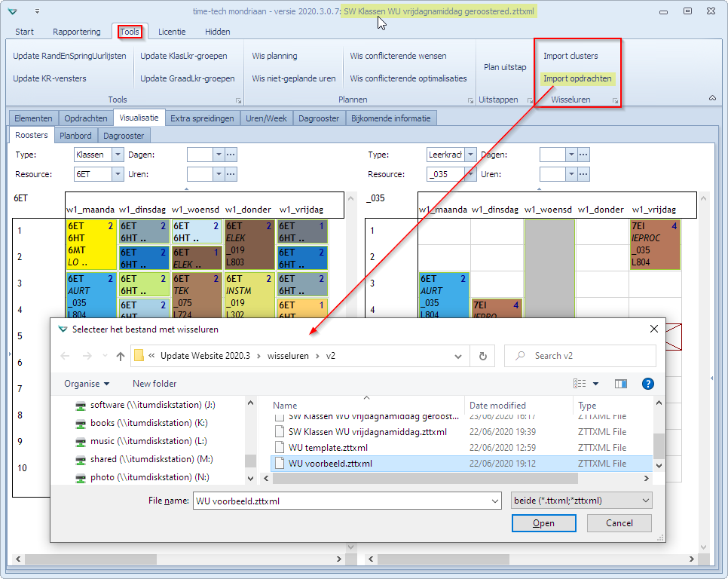Click Wis planning button
This screenshot has width=728, height=579.
(274, 56)
